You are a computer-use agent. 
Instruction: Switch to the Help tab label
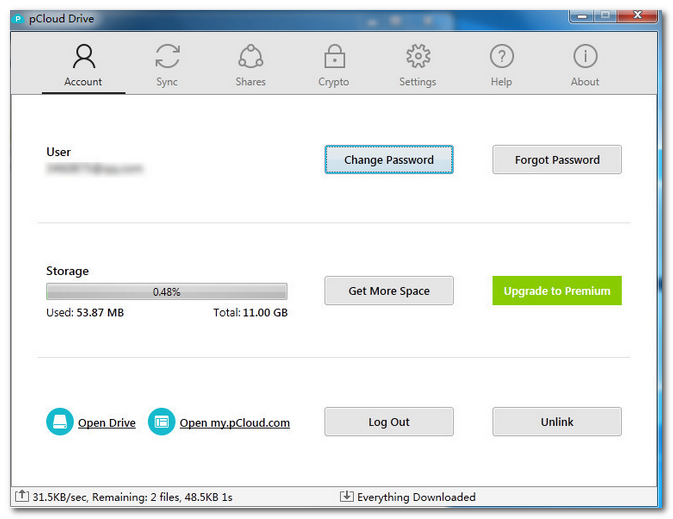pos(501,82)
